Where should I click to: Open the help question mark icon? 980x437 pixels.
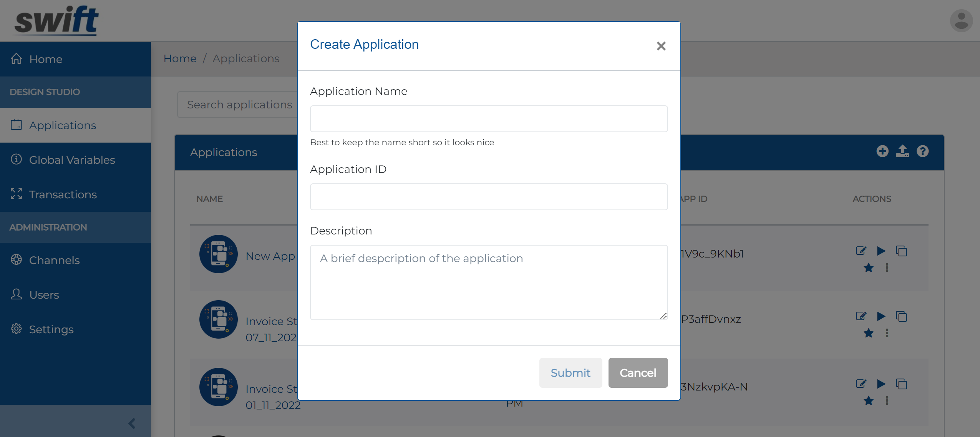coord(923,151)
